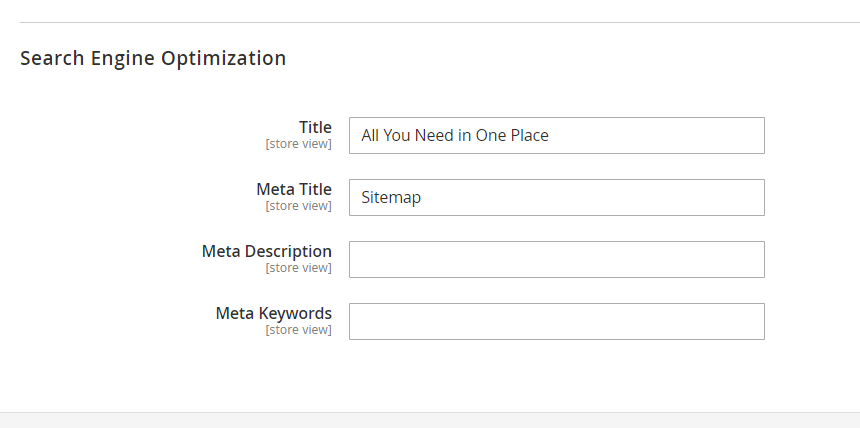This screenshot has width=860, height=428.
Task: Click the Meta Title field label
Action: 294,189
